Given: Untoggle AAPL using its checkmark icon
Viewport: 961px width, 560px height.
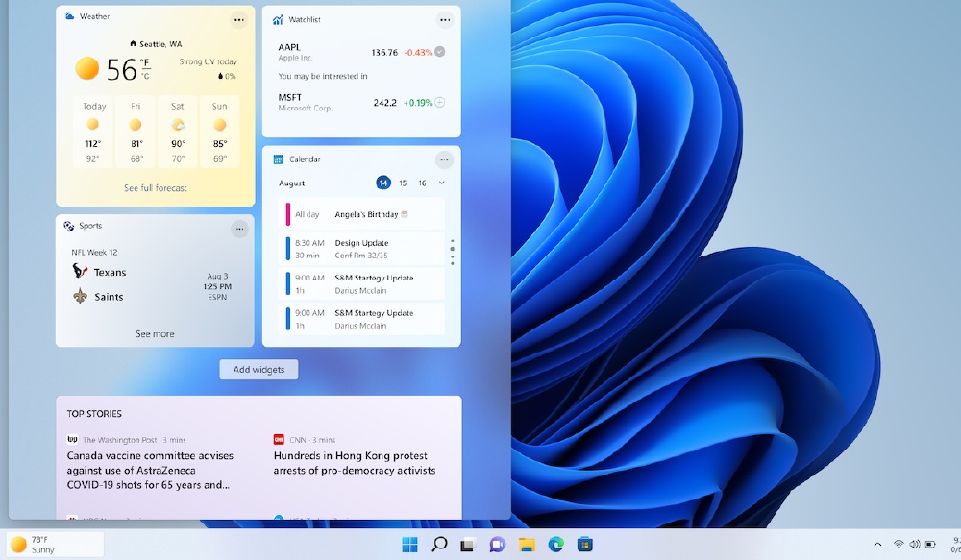Looking at the screenshot, I should 437,51.
